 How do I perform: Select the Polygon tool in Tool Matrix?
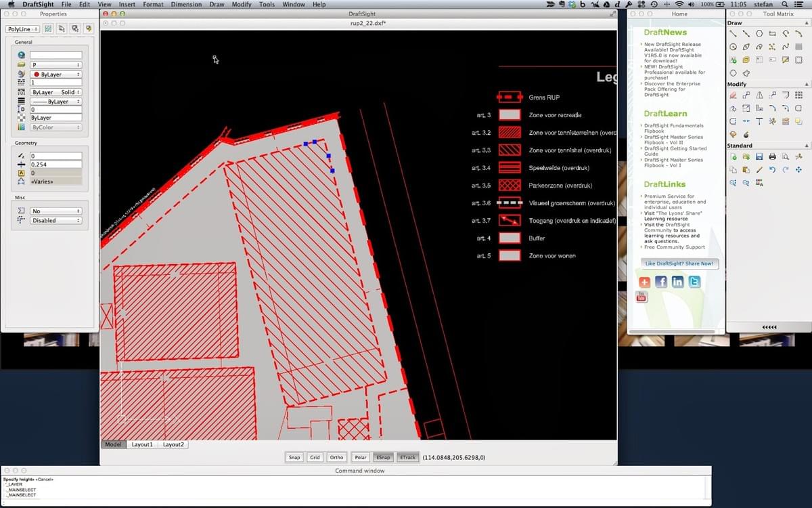tap(759, 33)
